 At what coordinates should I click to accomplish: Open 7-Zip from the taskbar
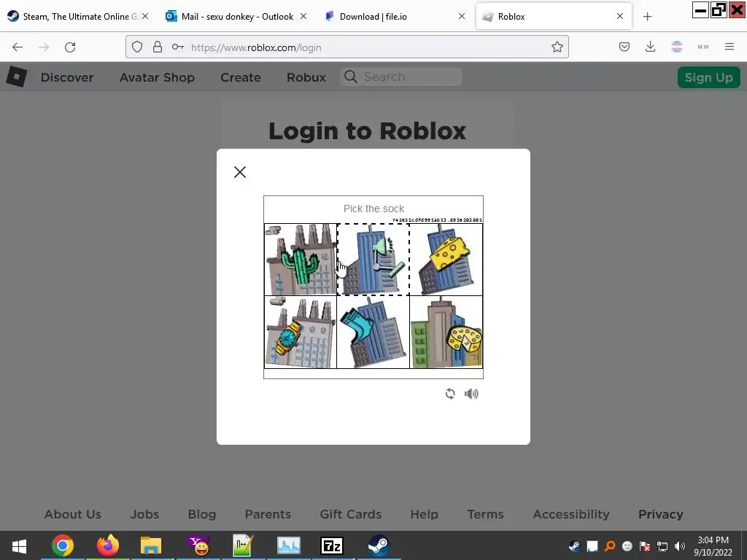(332, 545)
